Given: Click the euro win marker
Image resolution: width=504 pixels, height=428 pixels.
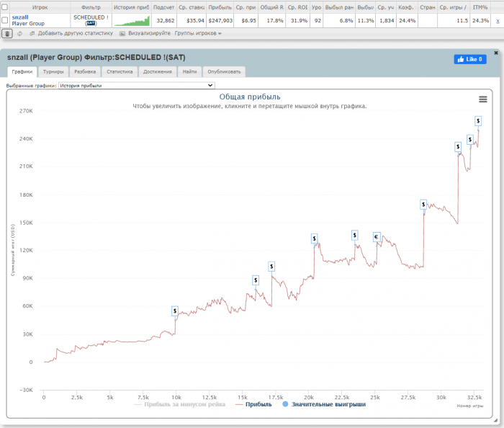Looking at the screenshot, I should (x=377, y=237).
